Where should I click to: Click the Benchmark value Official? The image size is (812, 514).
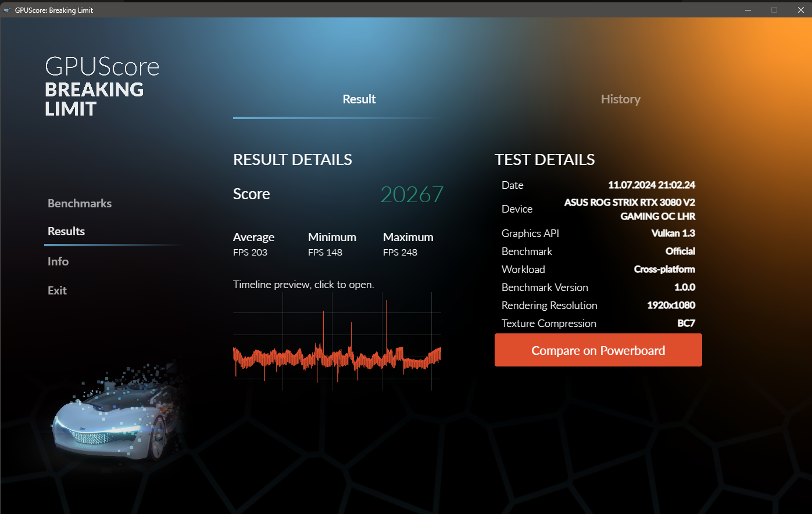[x=680, y=251]
